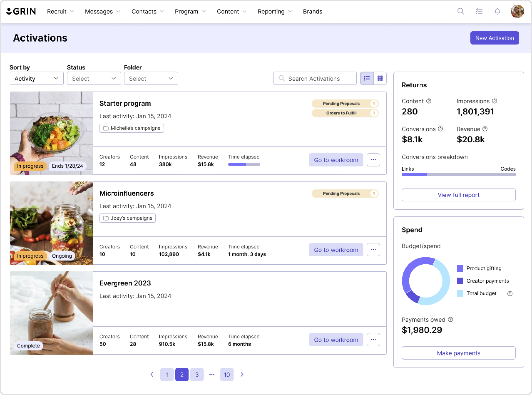Open more options for Starter program
Image resolution: width=532 pixels, height=395 pixels.
click(373, 160)
